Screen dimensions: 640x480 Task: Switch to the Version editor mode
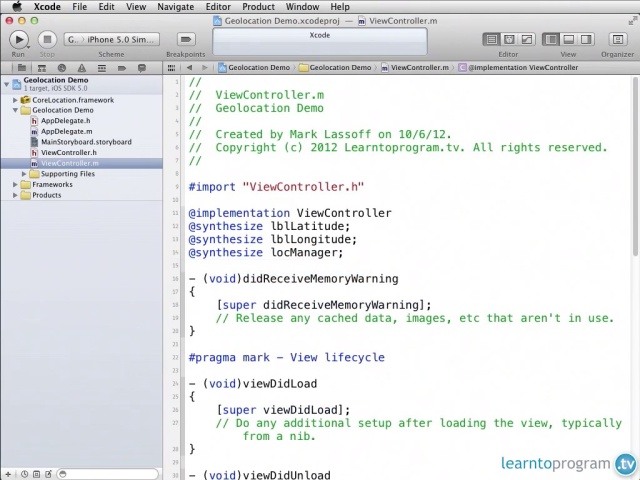(x=527, y=40)
